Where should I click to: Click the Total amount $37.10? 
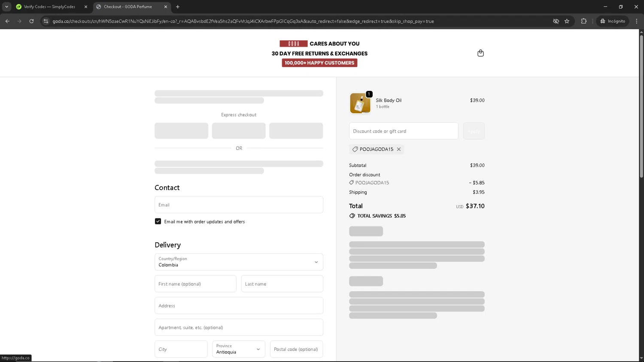tap(475, 206)
